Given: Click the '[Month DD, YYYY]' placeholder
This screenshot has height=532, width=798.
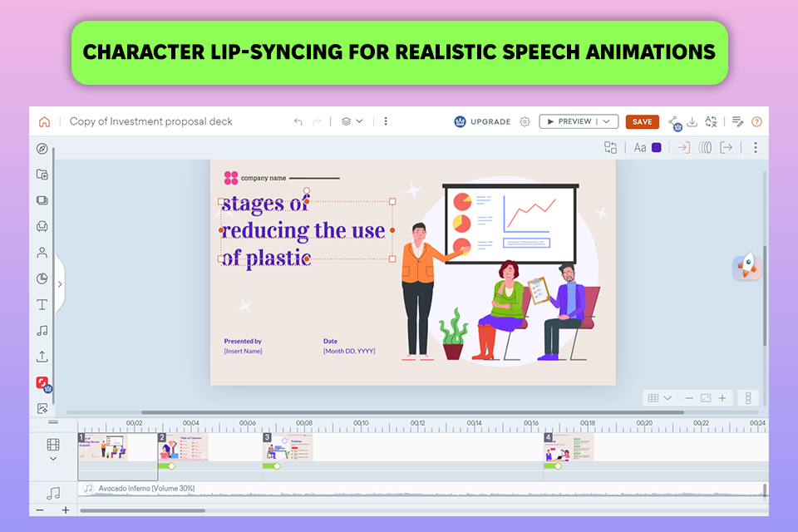Looking at the screenshot, I should click(349, 352).
